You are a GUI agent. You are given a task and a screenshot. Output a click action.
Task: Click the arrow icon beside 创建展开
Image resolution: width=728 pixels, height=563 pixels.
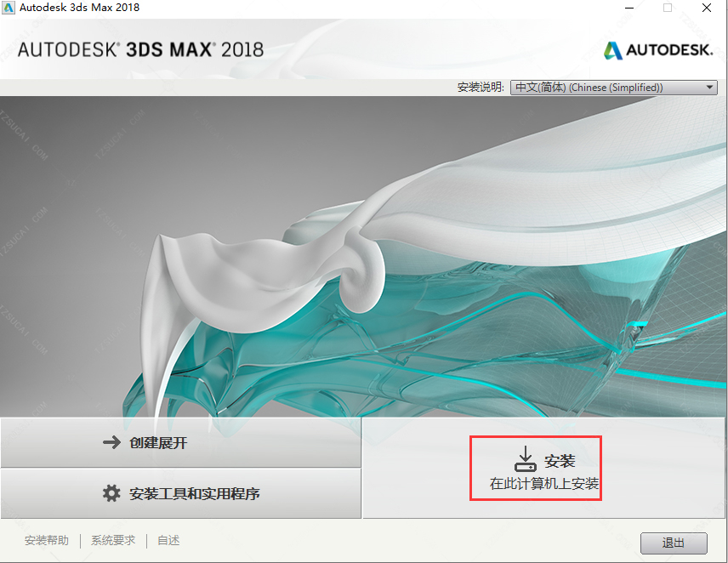111,442
